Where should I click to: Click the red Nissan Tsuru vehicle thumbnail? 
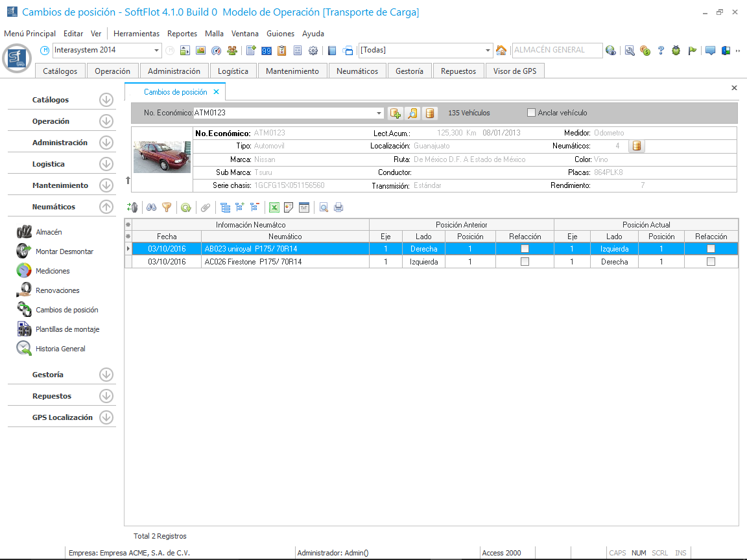(x=162, y=157)
